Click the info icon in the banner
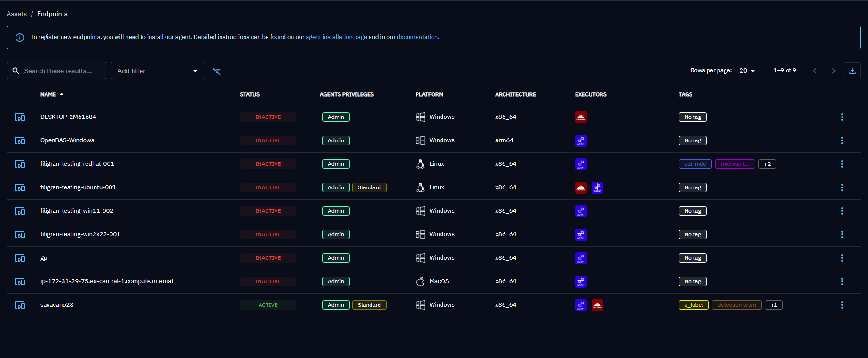 (20, 38)
